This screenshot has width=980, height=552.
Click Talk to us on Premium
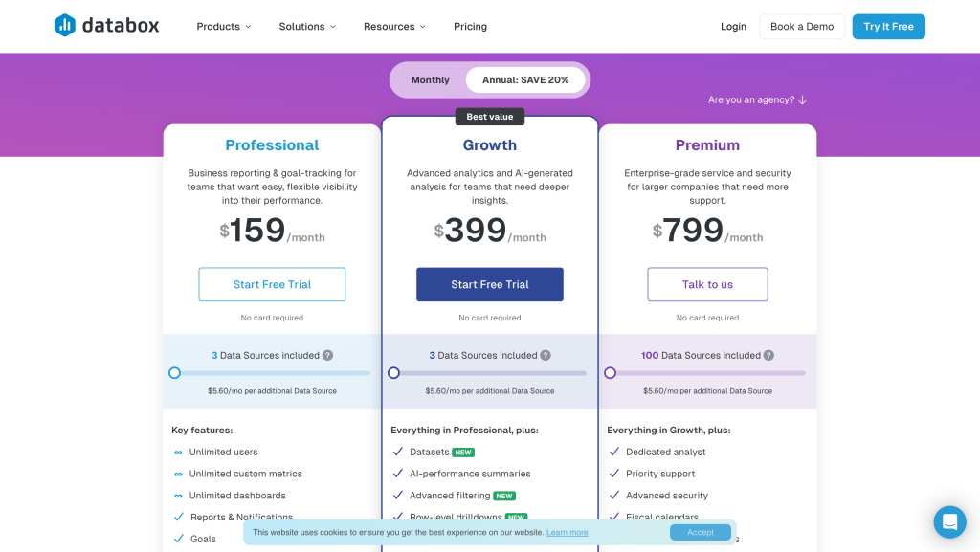(x=707, y=284)
